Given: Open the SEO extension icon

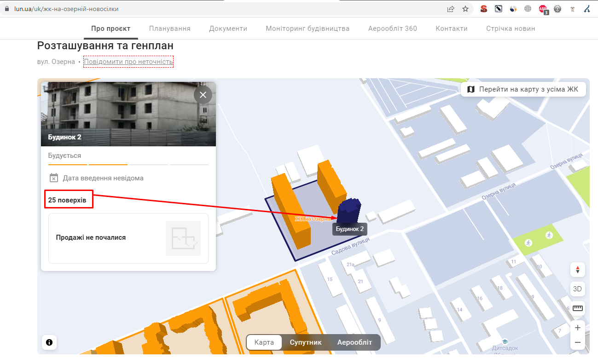Looking at the screenshot, I should click(x=484, y=9).
